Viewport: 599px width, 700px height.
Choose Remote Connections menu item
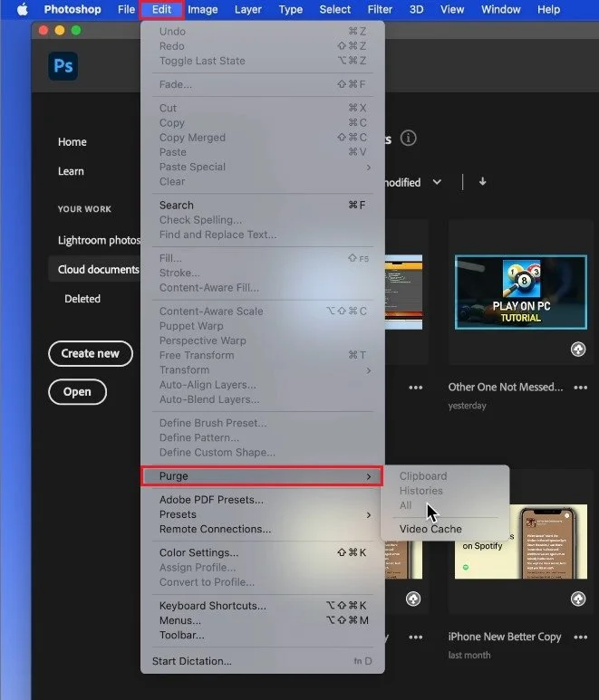pyautogui.click(x=262, y=530)
